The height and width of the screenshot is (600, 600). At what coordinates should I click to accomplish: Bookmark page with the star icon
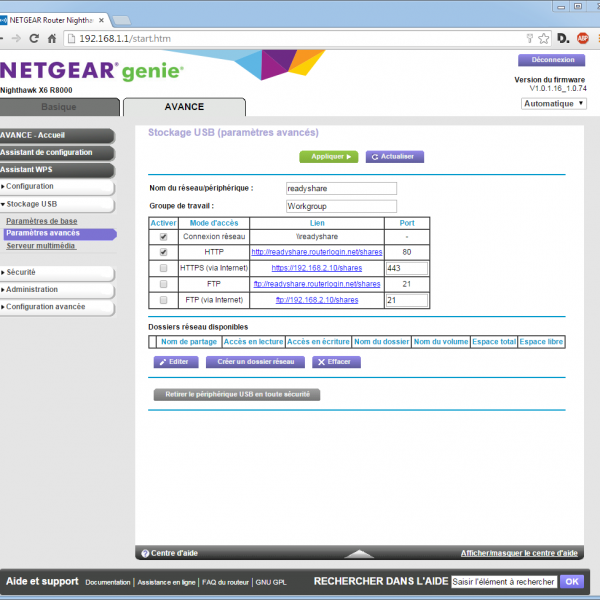pyautogui.click(x=543, y=38)
